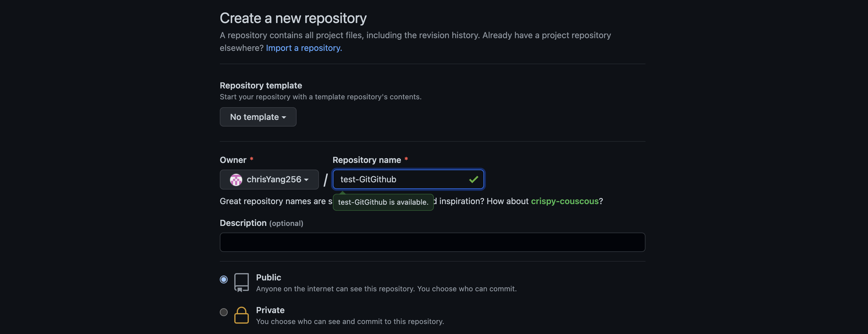Click the Private option label
The height and width of the screenshot is (334, 868).
(270, 310)
